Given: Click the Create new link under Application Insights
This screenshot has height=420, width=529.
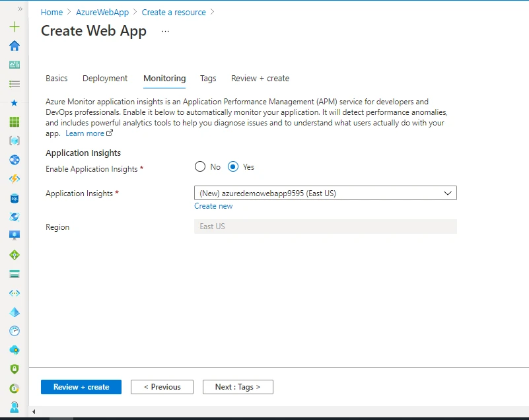Looking at the screenshot, I should point(213,205).
